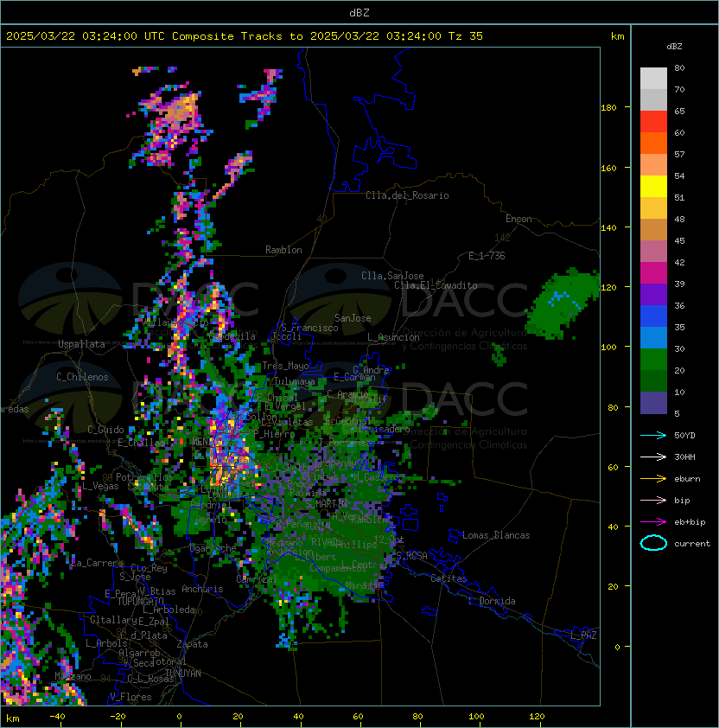
Task: Click the 'km' unit label at top right
Action: (x=617, y=36)
